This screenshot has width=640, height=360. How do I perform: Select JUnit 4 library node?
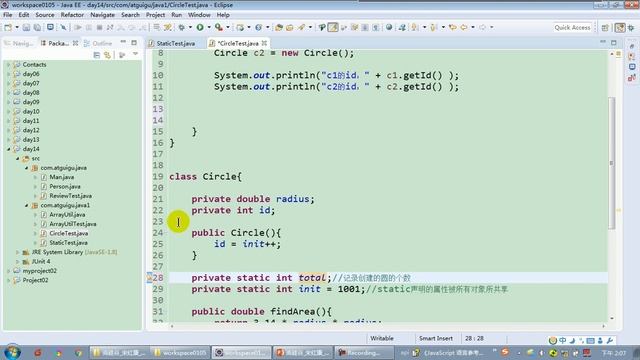point(41,262)
